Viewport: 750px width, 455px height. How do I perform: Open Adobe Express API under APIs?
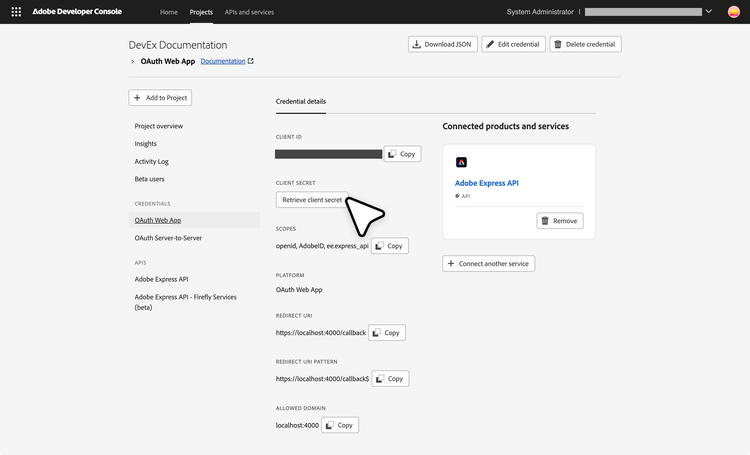click(161, 279)
